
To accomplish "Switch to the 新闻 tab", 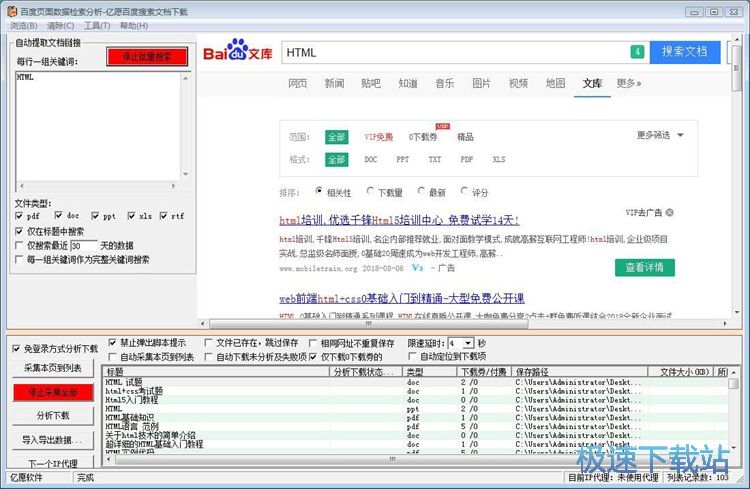I will point(334,83).
